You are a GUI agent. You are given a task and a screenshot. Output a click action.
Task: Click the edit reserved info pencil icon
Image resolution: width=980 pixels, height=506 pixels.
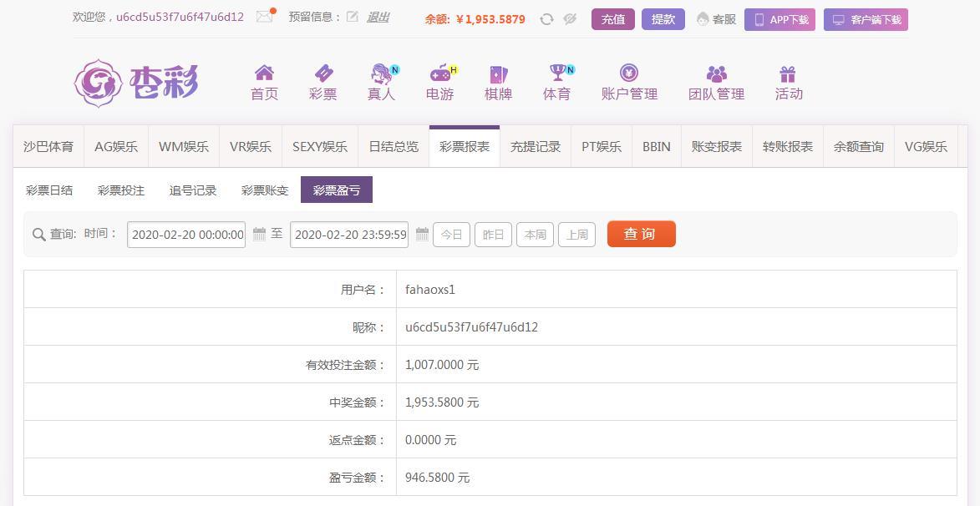point(353,17)
